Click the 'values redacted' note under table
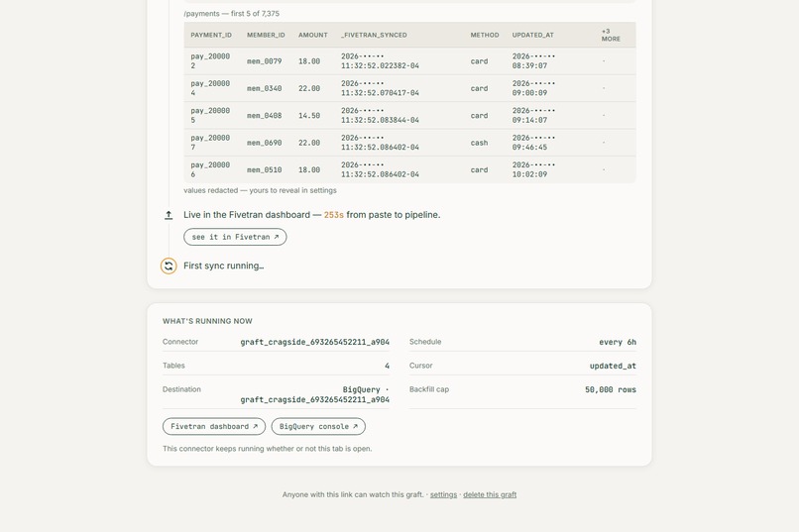This screenshot has height=532, width=799. click(260, 190)
